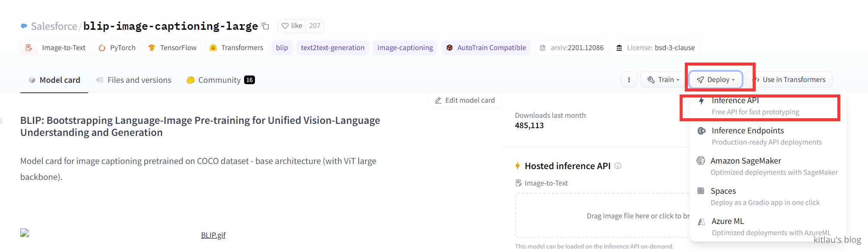Open the Salesforce organization link
The height and width of the screenshot is (252, 868).
click(54, 26)
